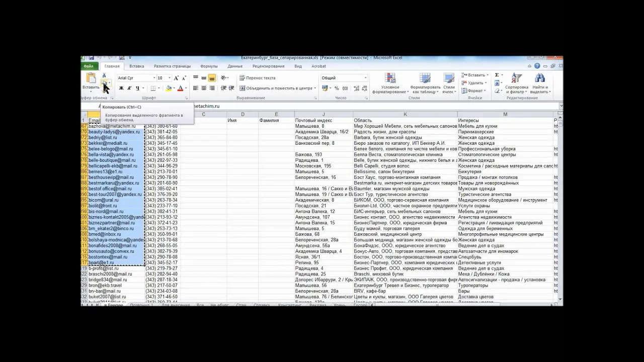644x362 pixels.
Task: Click the increase indent icon
Action: click(x=231, y=88)
